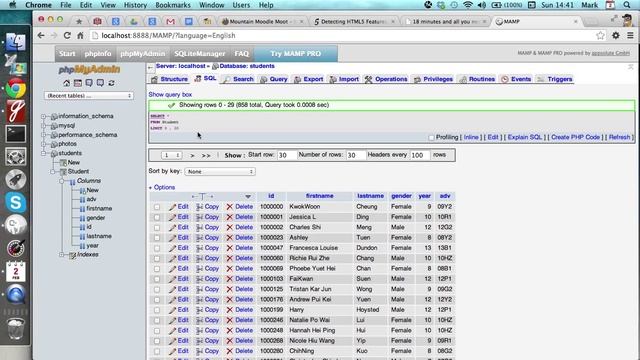
Task: Click the Chrome address bar
Action: coord(342,36)
